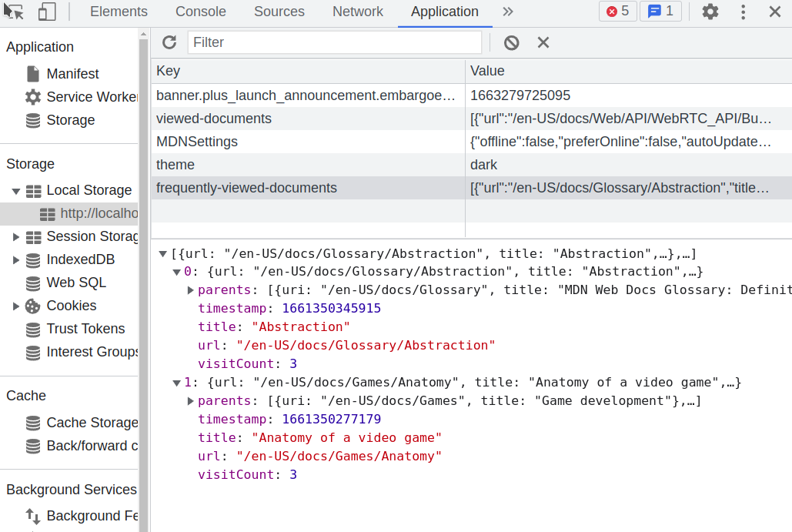Collapse object 1 in the preview
The image size is (792, 532).
tap(177, 383)
